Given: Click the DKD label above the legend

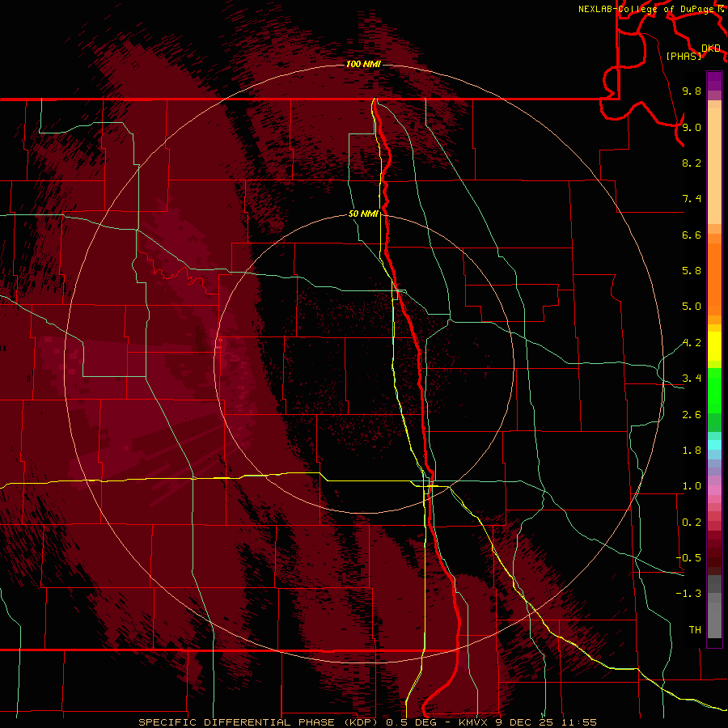Looking at the screenshot, I should [711, 49].
